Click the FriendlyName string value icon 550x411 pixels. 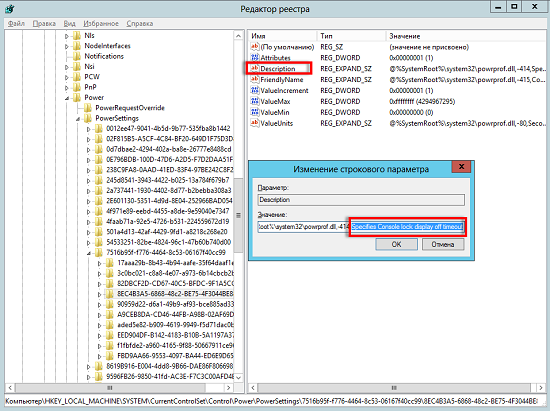[x=255, y=79]
